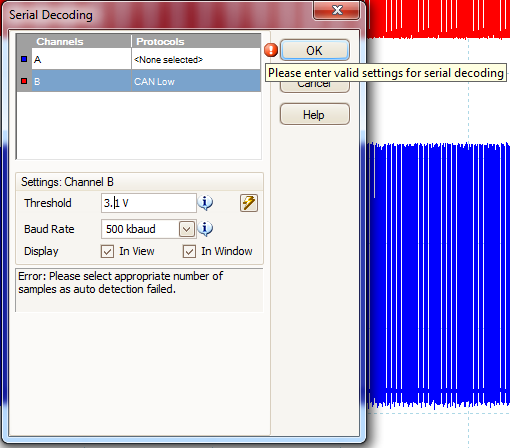Click the blue Channel A color square
The height and width of the screenshot is (448, 510).
coord(24,59)
